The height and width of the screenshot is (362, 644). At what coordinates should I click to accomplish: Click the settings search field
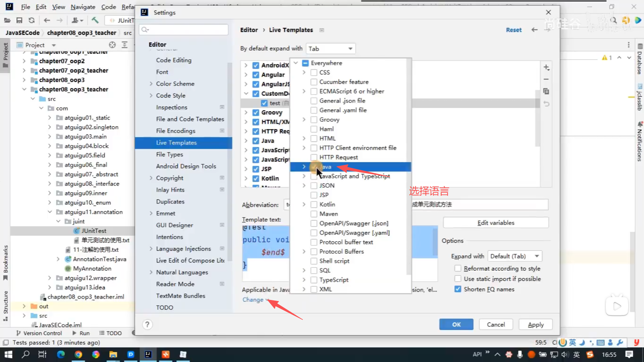188,29
